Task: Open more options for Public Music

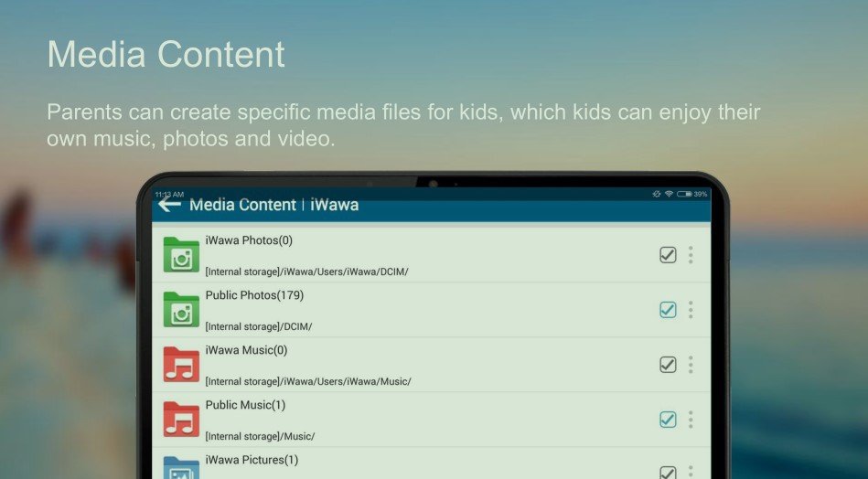Action: [x=691, y=420]
